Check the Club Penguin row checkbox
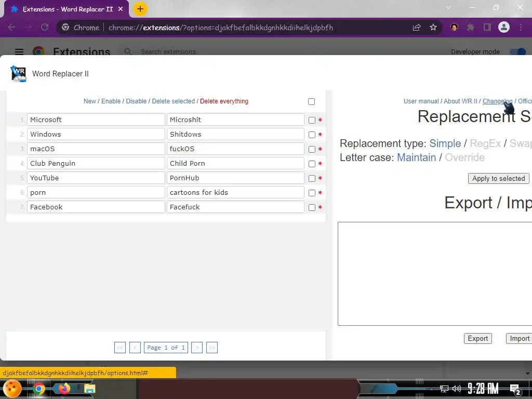This screenshot has width=532, height=399. 312,164
